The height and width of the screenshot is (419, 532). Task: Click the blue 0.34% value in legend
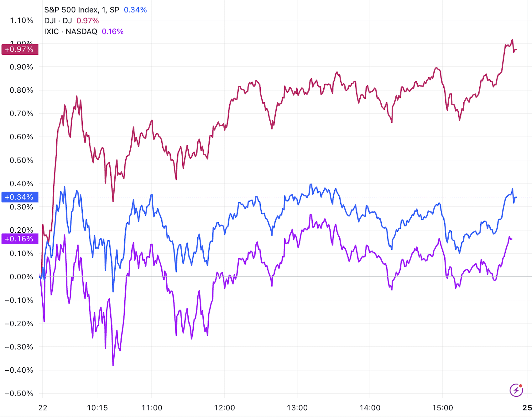click(135, 10)
